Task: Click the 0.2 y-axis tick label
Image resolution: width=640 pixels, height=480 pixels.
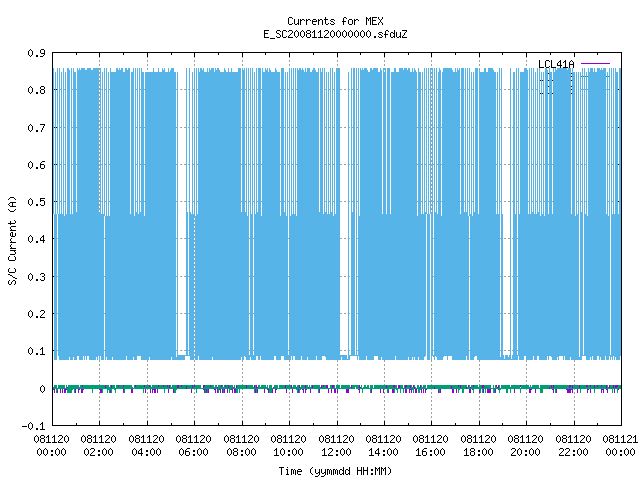Action: coord(36,314)
